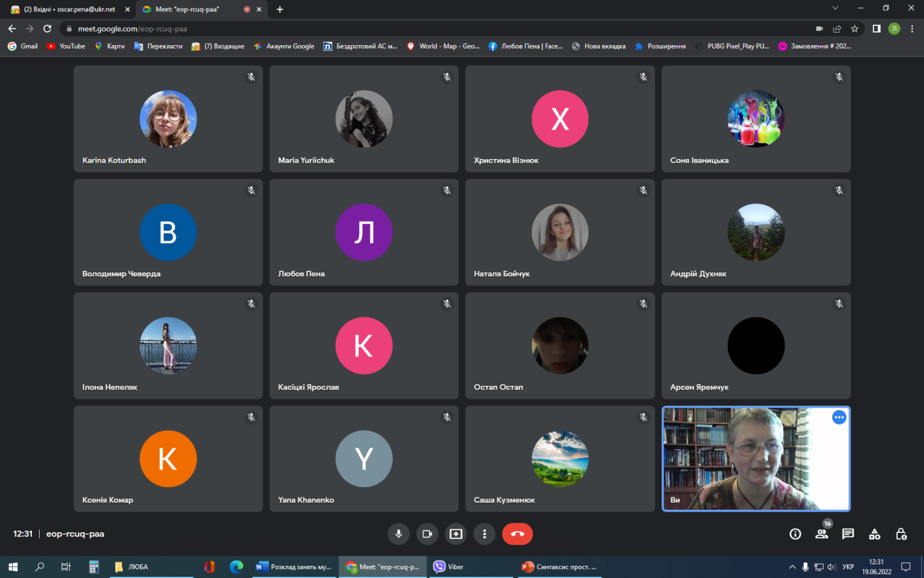Open a new Chrome tab with plus button
The width and height of the screenshot is (924, 578).
pos(280,9)
